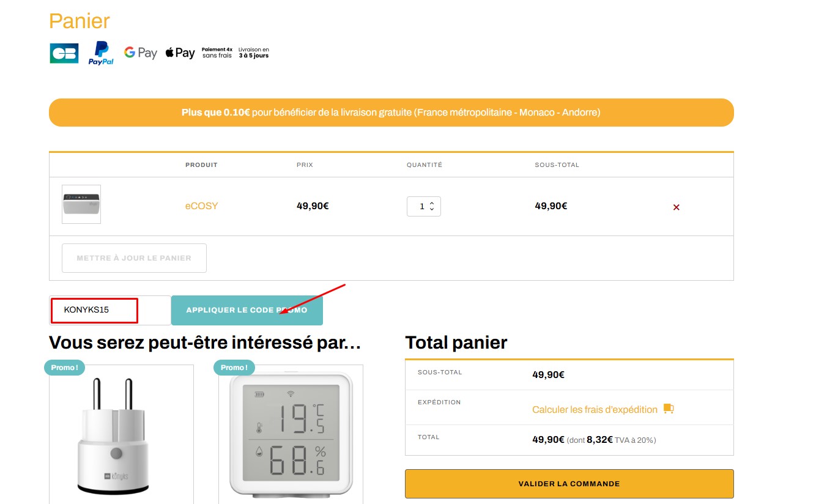Increase eCOSY quantity with the up arrow

(432, 202)
